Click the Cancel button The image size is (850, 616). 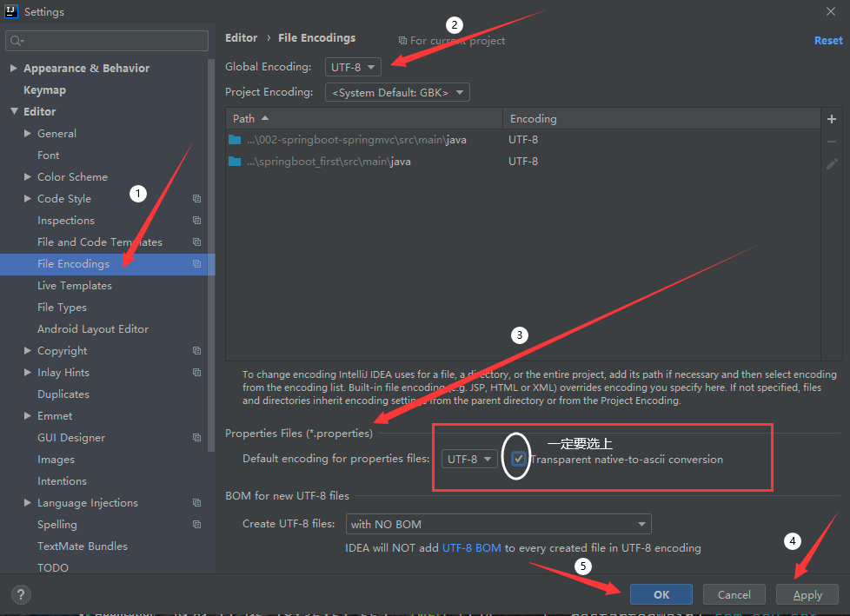734,594
